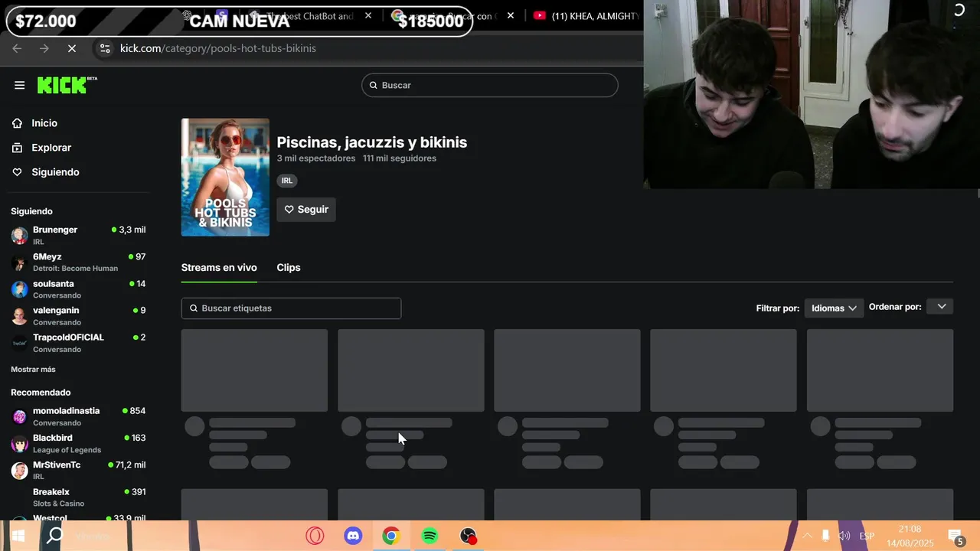Switch to the KHEA, ALMIGHTY YouTube tab
The width and height of the screenshot is (980, 551).
pos(586,15)
